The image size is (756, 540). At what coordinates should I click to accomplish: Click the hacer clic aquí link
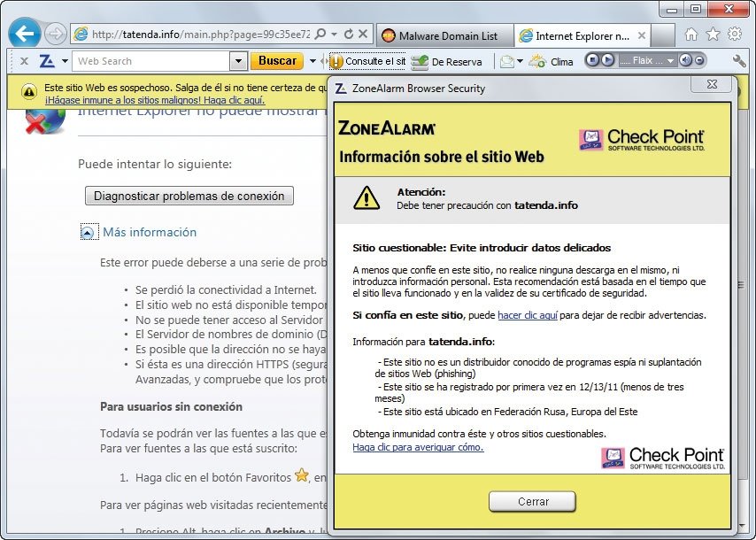pyautogui.click(x=528, y=315)
